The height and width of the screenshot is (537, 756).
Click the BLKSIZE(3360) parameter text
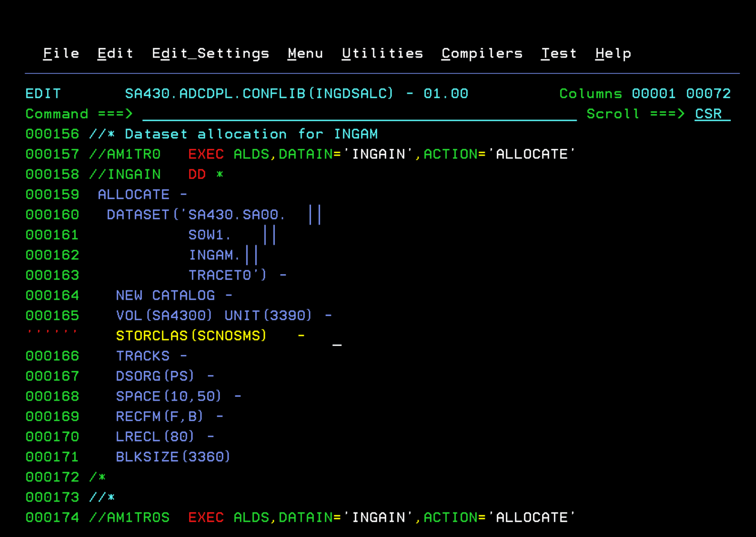point(172,457)
